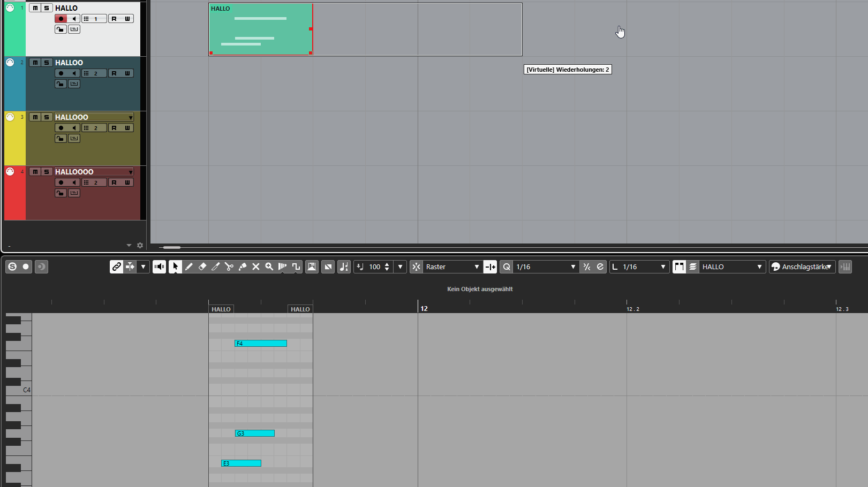
Task: Toggle Snap to grid relative button
Action: (x=490, y=267)
